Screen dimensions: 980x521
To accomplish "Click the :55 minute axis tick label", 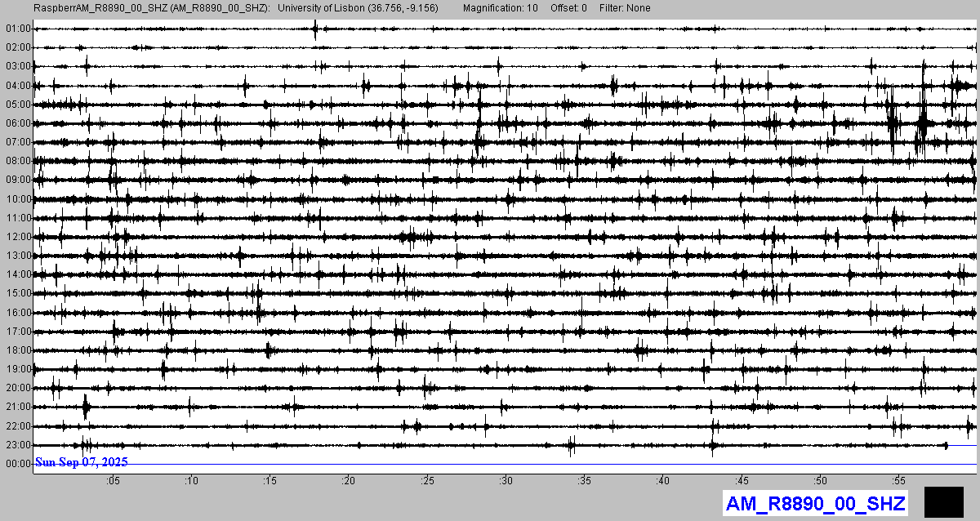I will 898,481.
